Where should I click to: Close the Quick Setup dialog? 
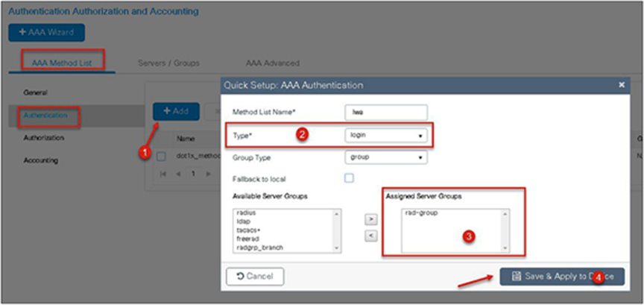pos(622,85)
